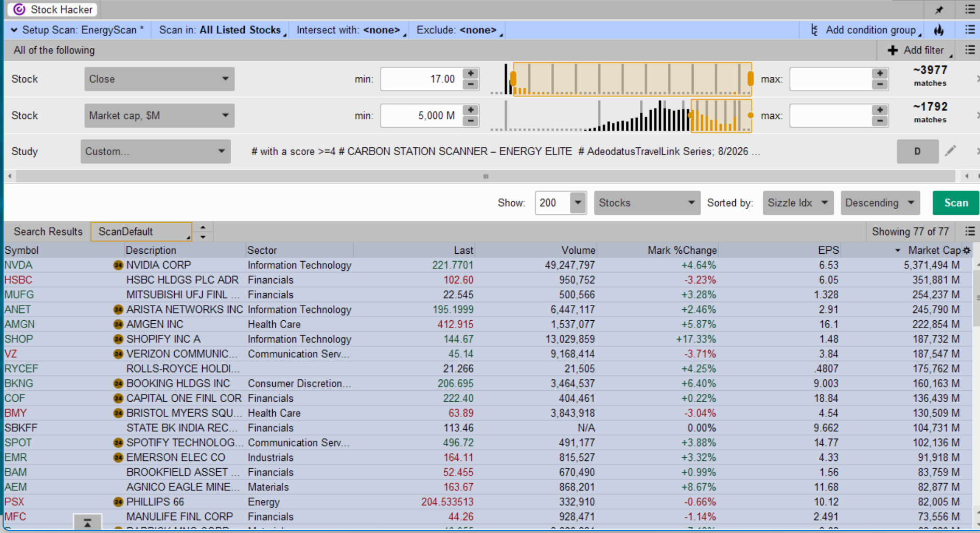Open the menu icon beside Add filter
980x533 pixels.
click(x=970, y=50)
